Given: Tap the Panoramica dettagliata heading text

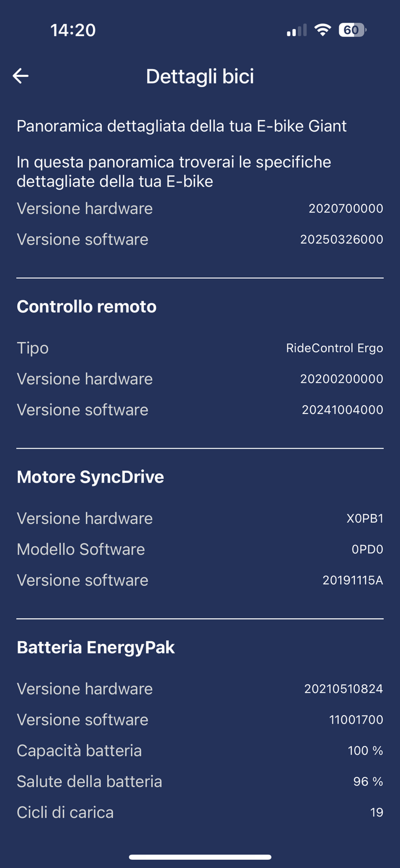Looking at the screenshot, I should tap(182, 126).
